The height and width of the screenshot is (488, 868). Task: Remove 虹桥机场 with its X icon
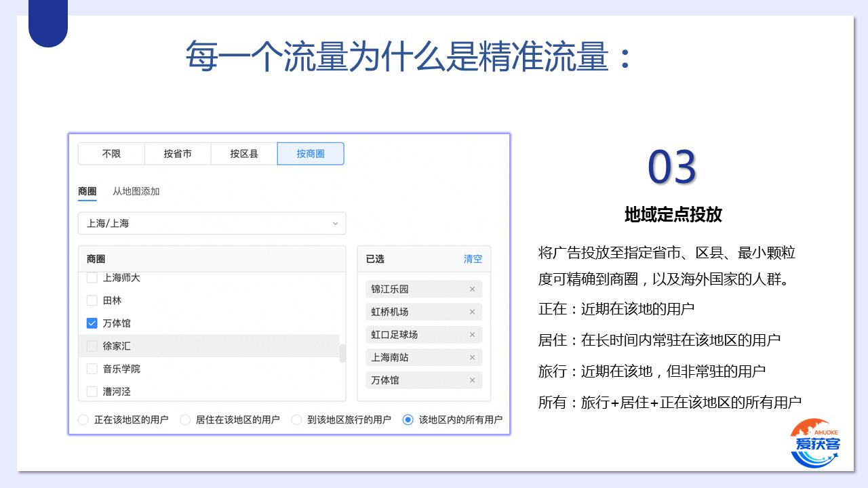pos(473,312)
